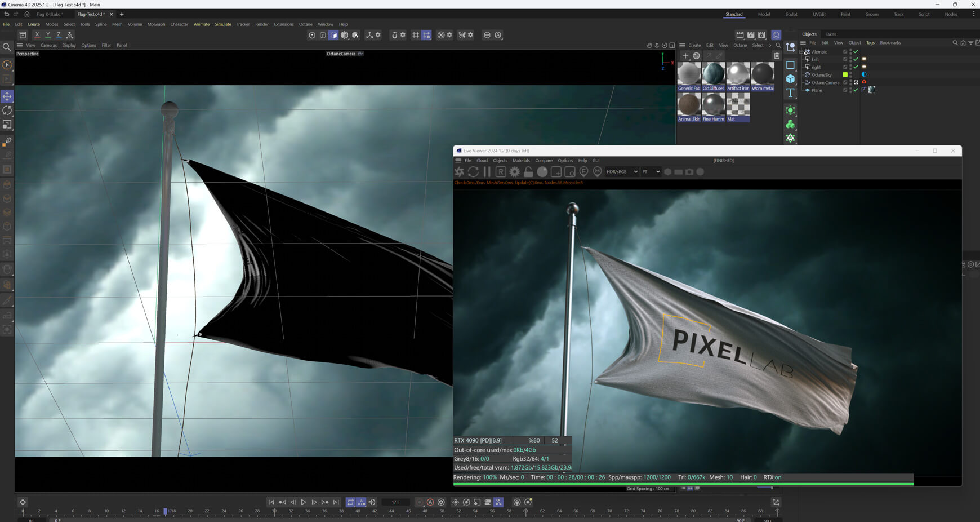The width and height of the screenshot is (980, 522).
Task: Click the focus picker F icon
Action: [583, 171]
